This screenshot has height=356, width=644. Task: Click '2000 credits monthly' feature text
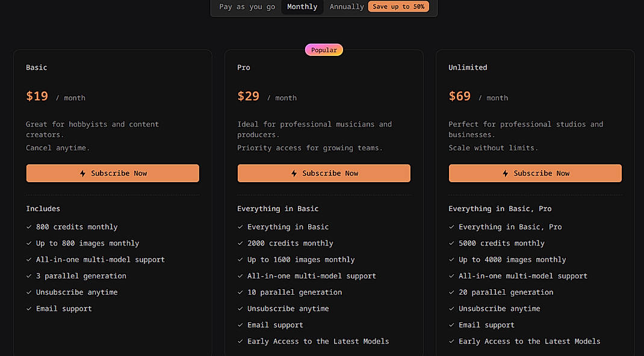(290, 243)
